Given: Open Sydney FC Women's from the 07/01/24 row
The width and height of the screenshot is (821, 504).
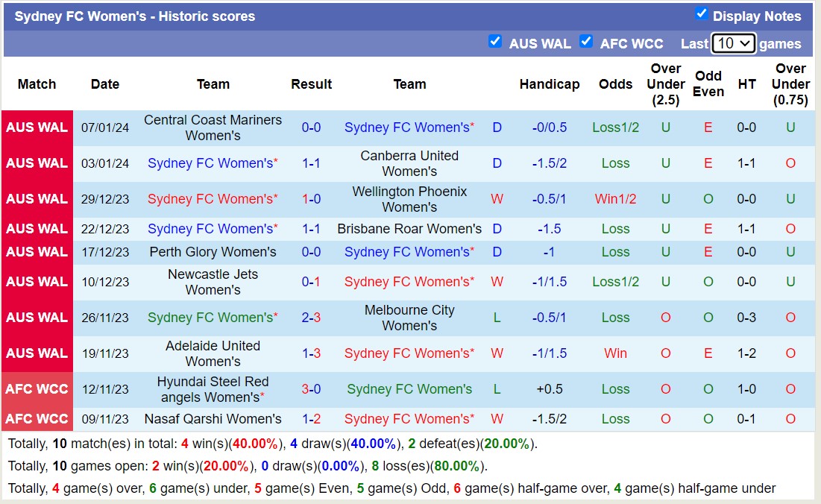Looking at the screenshot, I should point(409,127).
